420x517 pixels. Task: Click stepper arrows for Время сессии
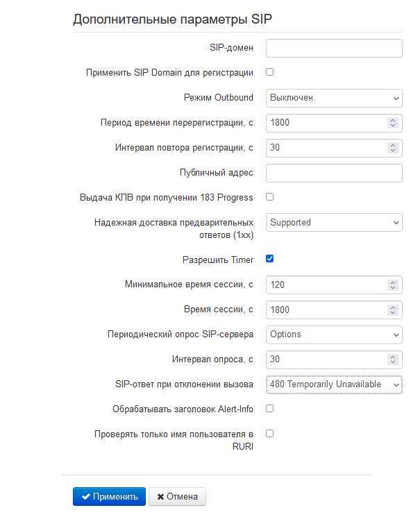tap(392, 310)
